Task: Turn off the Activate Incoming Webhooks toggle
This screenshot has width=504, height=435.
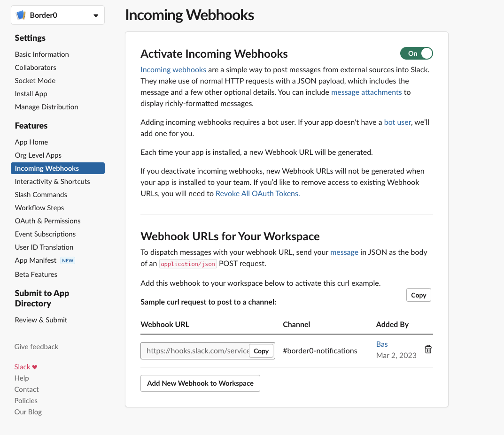Action: [x=416, y=53]
